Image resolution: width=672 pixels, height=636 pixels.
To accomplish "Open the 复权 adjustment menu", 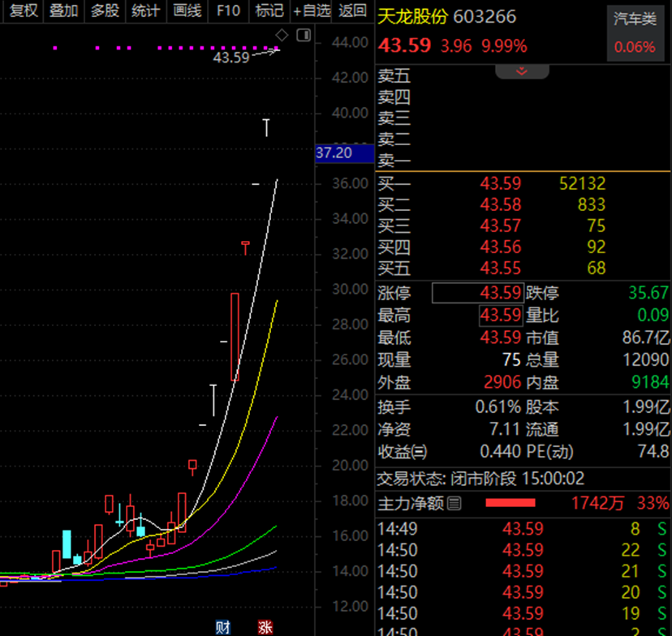I will coord(24,11).
